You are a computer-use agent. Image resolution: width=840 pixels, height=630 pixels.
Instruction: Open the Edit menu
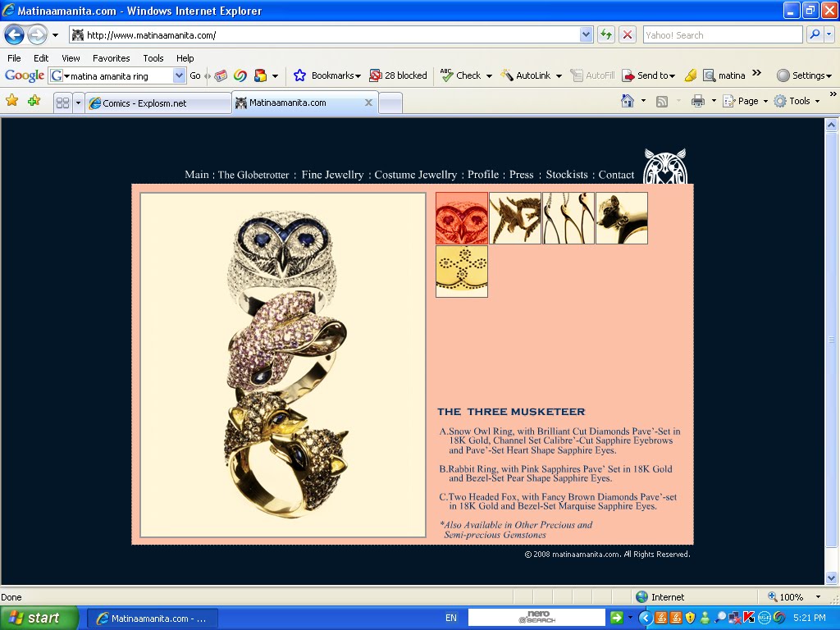coord(41,58)
